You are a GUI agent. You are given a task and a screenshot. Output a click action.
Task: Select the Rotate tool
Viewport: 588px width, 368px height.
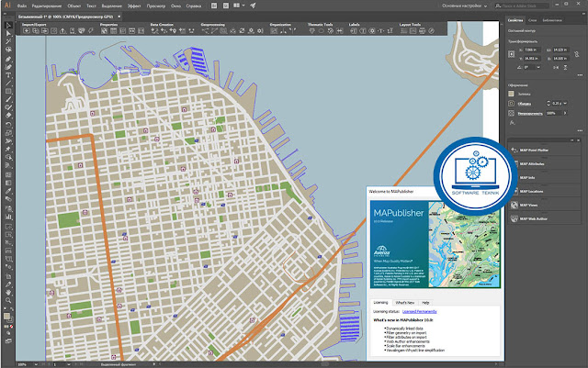(8, 125)
